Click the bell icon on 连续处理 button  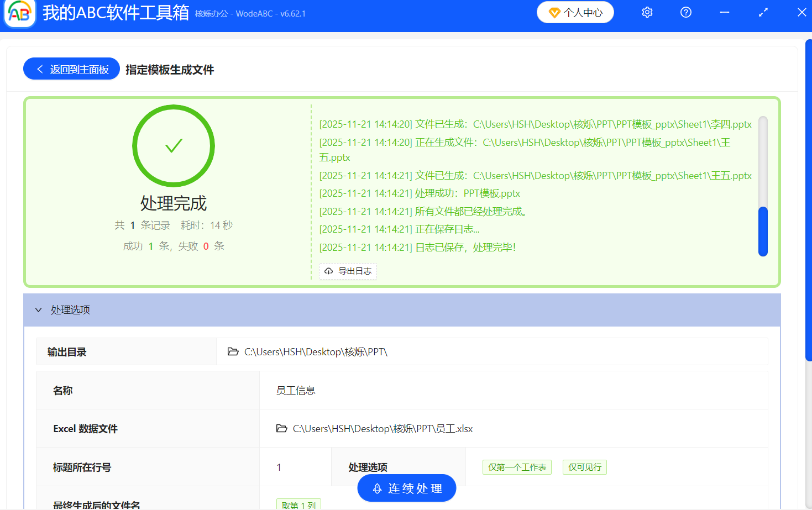[378, 488]
